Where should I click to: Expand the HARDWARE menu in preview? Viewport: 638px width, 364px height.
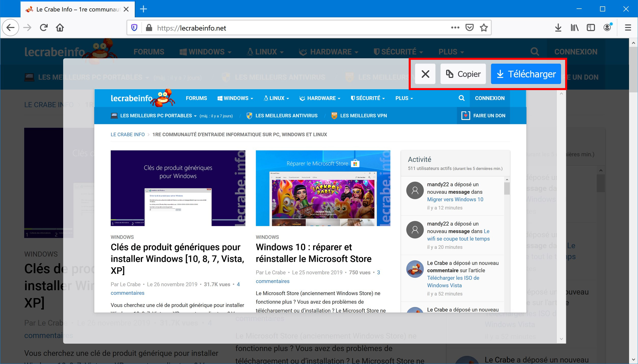(320, 98)
